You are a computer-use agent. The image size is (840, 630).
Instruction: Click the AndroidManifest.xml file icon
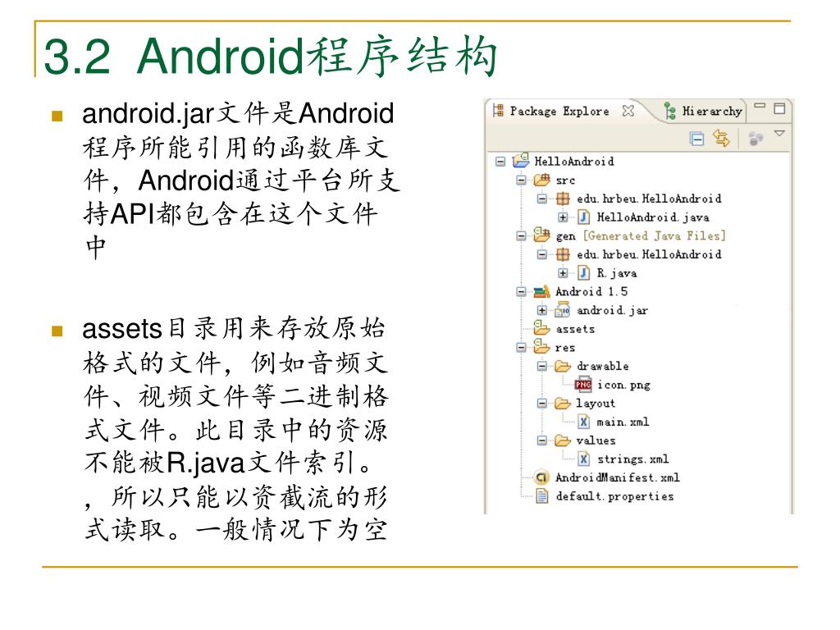click(x=541, y=477)
